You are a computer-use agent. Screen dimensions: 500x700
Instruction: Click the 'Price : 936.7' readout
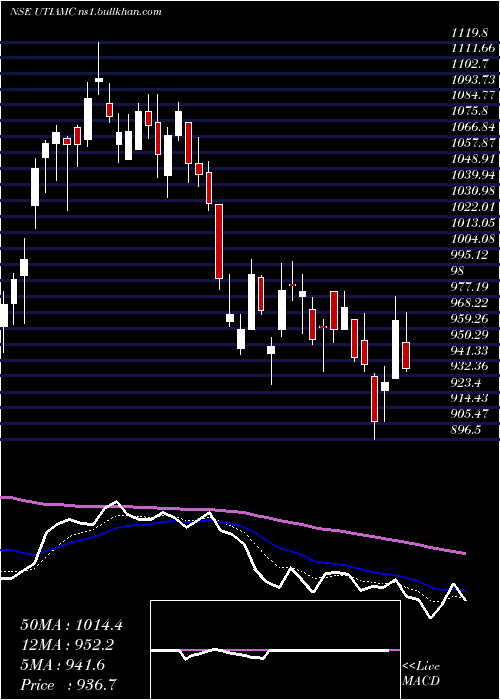69,686
